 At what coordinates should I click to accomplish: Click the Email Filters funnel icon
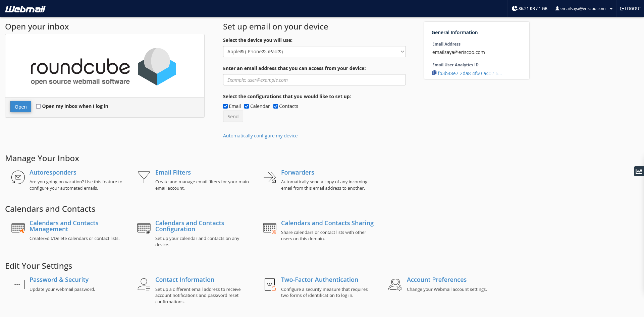[144, 177]
